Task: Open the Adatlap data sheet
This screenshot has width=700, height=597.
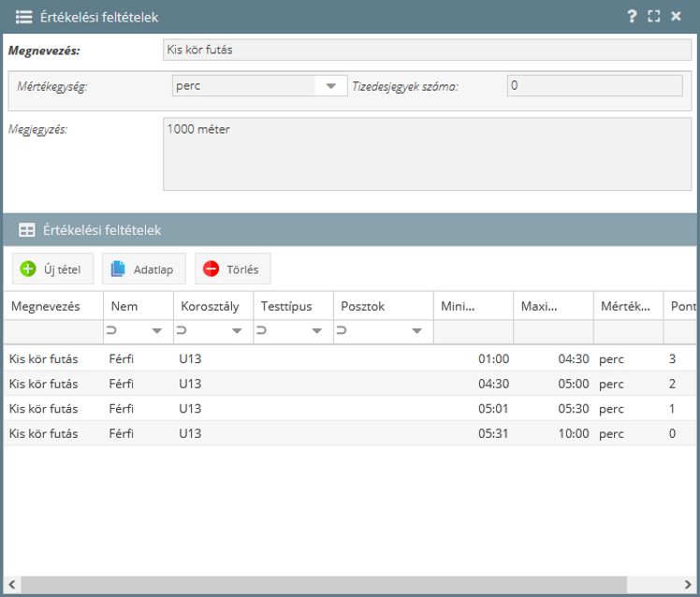Action: pyautogui.click(x=144, y=269)
